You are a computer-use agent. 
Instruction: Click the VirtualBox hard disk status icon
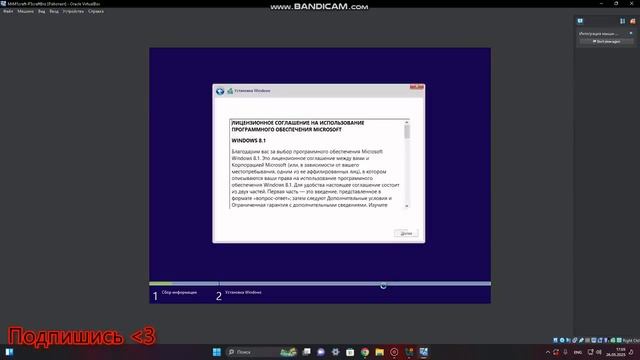point(555,340)
